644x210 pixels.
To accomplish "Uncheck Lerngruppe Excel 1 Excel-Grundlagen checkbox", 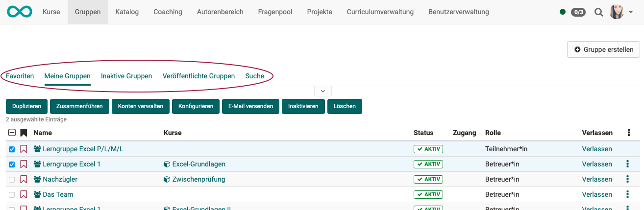I will [x=12, y=164].
